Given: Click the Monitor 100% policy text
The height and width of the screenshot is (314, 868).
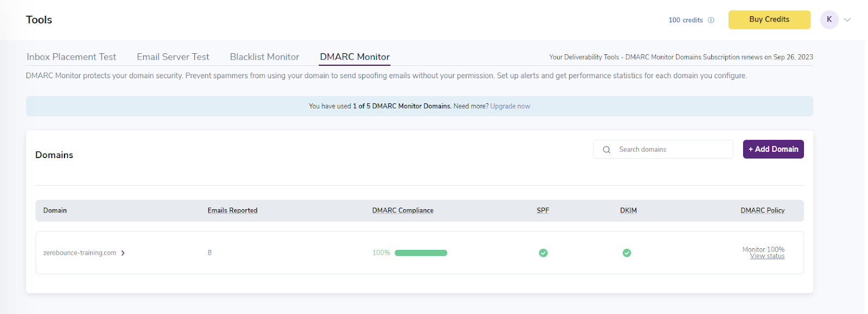Looking at the screenshot, I should tap(763, 249).
